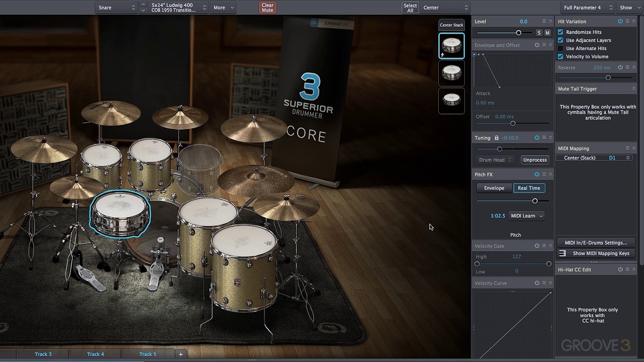The width and height of the screenshot is (644, 362).
Task: Select Real Time pitch mode
Action: 529,188
